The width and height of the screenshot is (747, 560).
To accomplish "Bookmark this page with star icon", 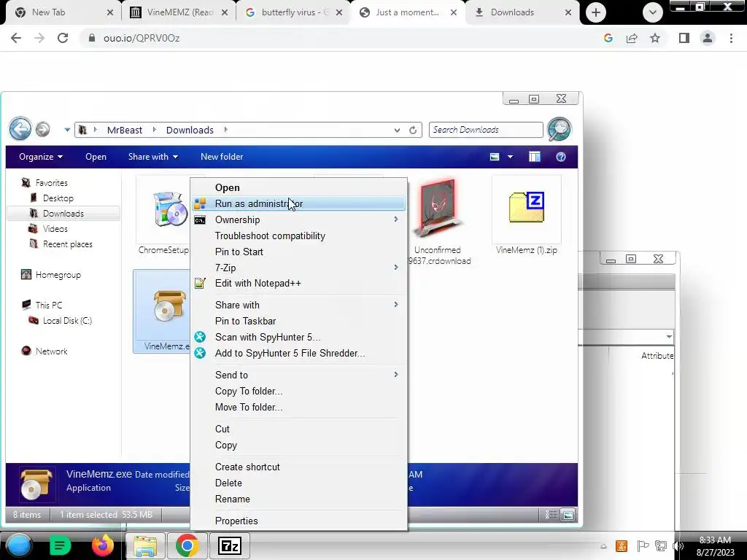I will click(655, 38).
